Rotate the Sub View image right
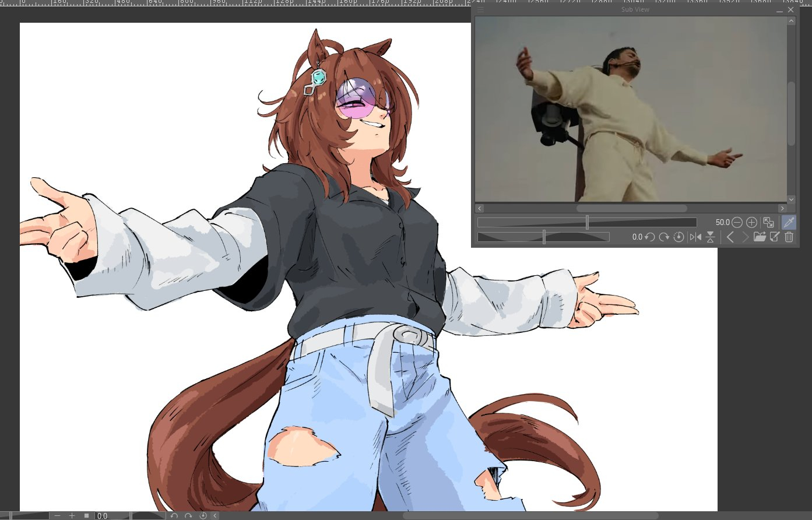Image resolution: width=812 pixels, height=520 pixels. tap(664, 237)
